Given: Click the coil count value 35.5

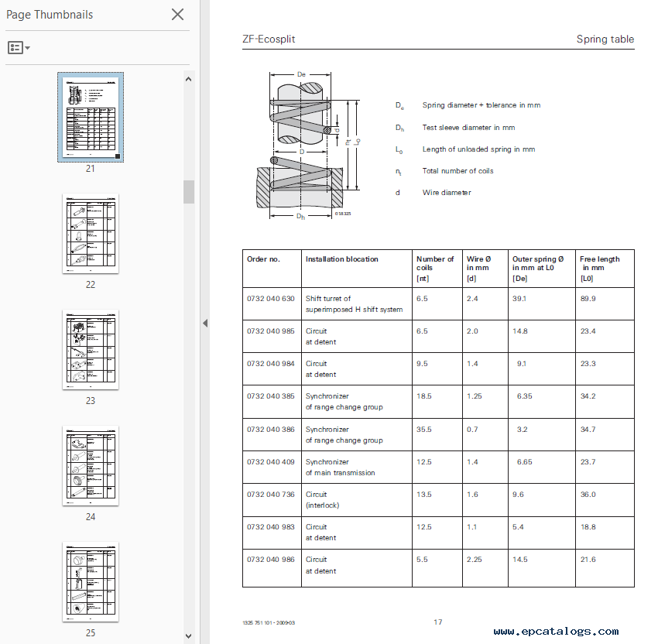Looking at the screenshot, I should 424,430.
